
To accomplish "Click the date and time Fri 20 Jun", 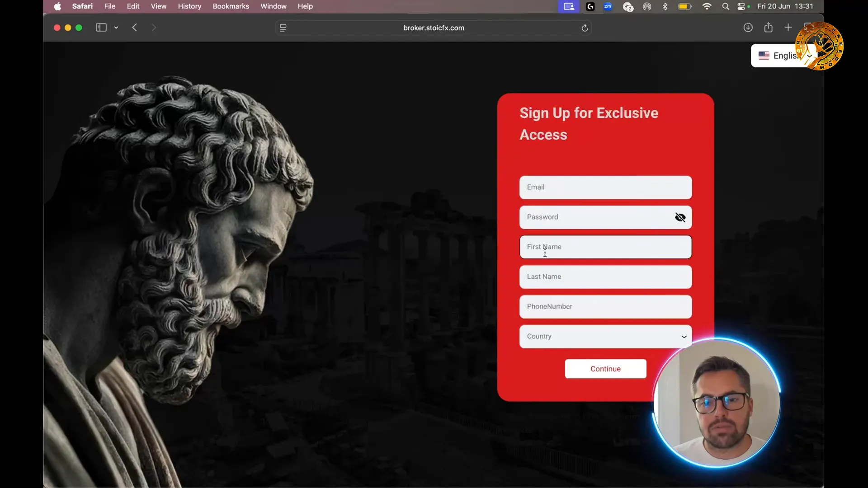I will 785,6.
